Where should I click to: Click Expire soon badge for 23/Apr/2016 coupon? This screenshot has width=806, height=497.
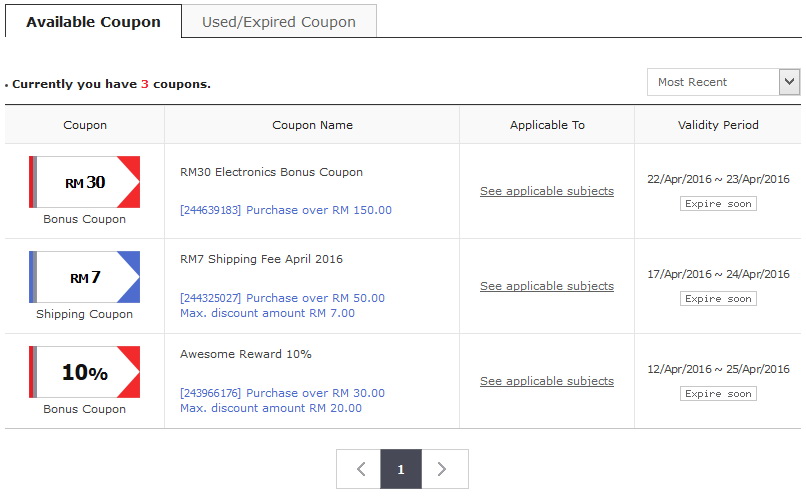pos(718,204)
